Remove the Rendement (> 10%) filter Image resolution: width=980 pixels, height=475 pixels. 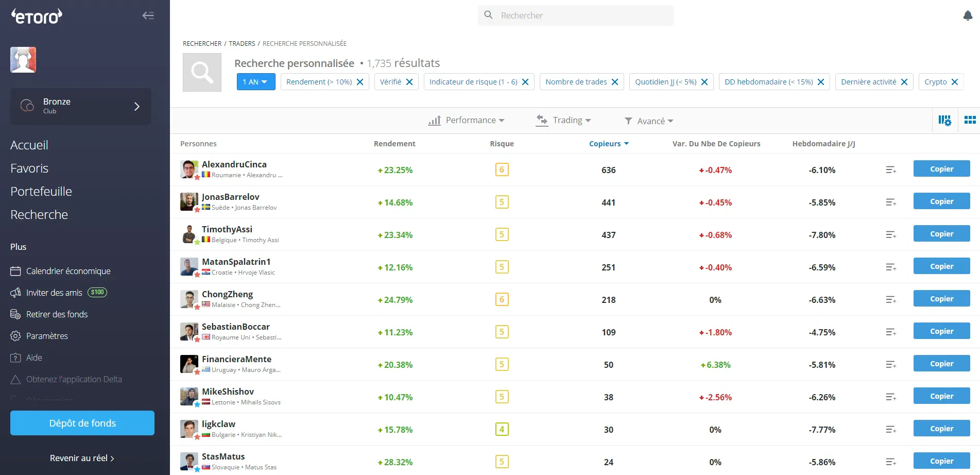(x=360, y=82)
